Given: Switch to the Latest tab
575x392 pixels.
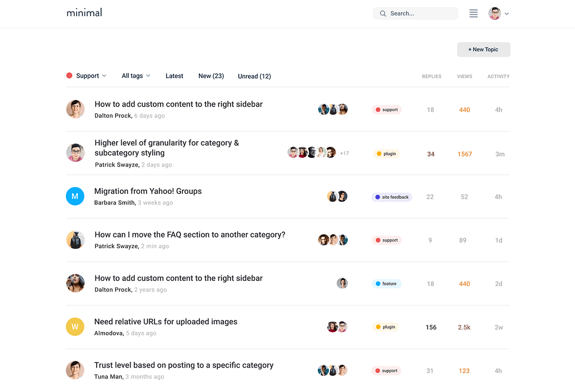Looking at the screenshot, I should click(174, 76).
